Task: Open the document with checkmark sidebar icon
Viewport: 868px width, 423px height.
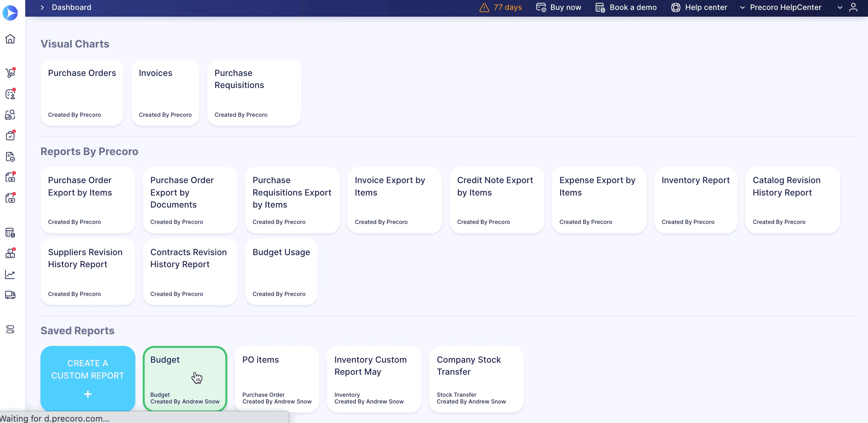Action: click(x=10, y=156)
